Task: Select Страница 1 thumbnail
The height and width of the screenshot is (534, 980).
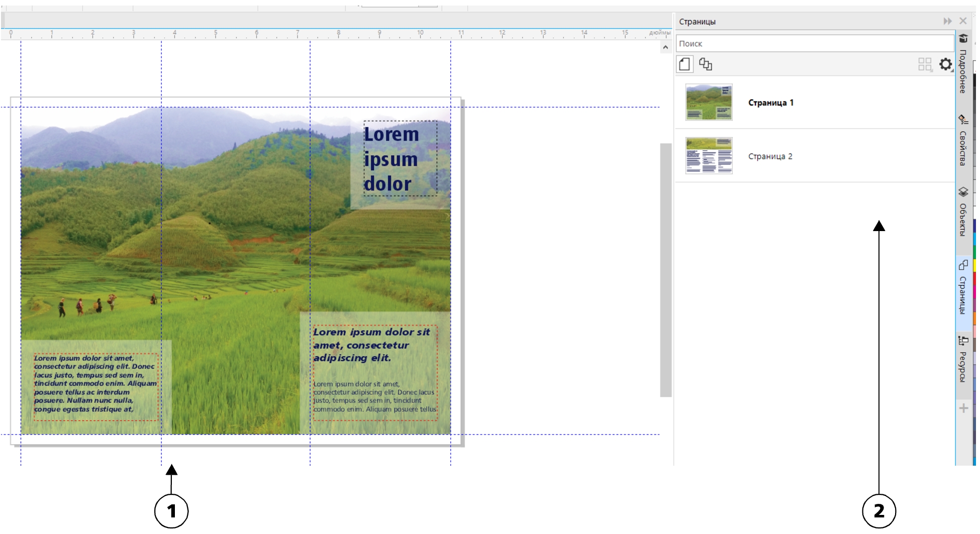Action: pyautogui.click(x=709, y=102)
